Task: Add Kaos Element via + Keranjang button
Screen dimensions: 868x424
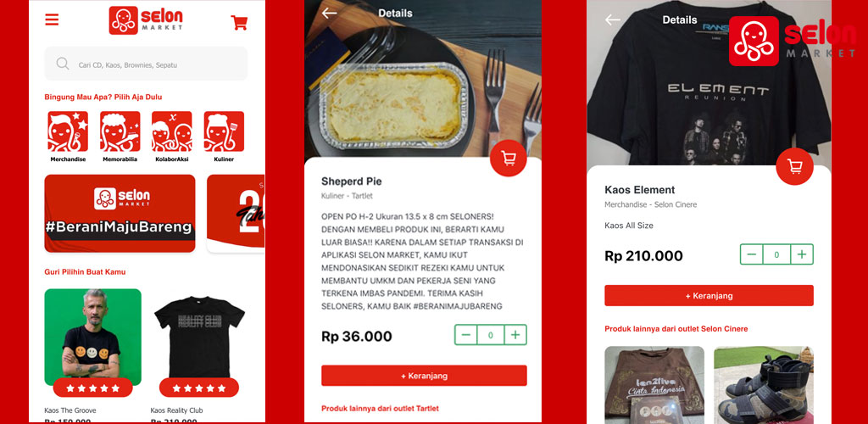Action: coord(709,296)
